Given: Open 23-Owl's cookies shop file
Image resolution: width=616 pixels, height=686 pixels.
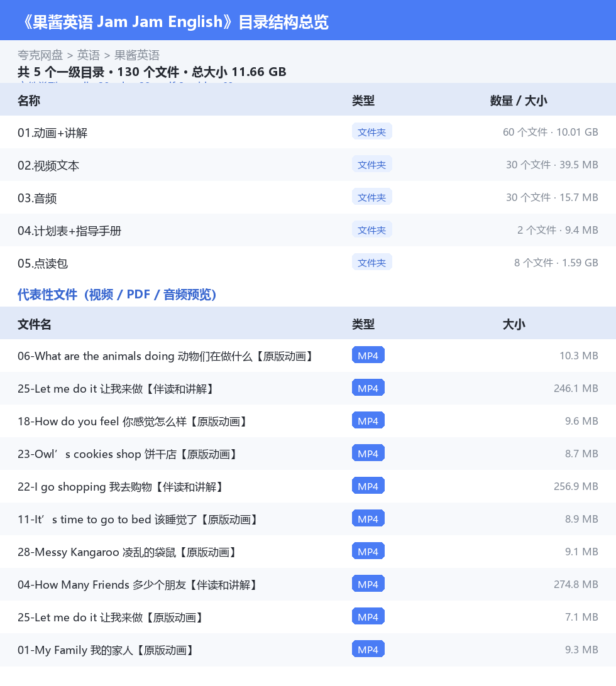Looking at the screenshot, I should click(128, 454).
